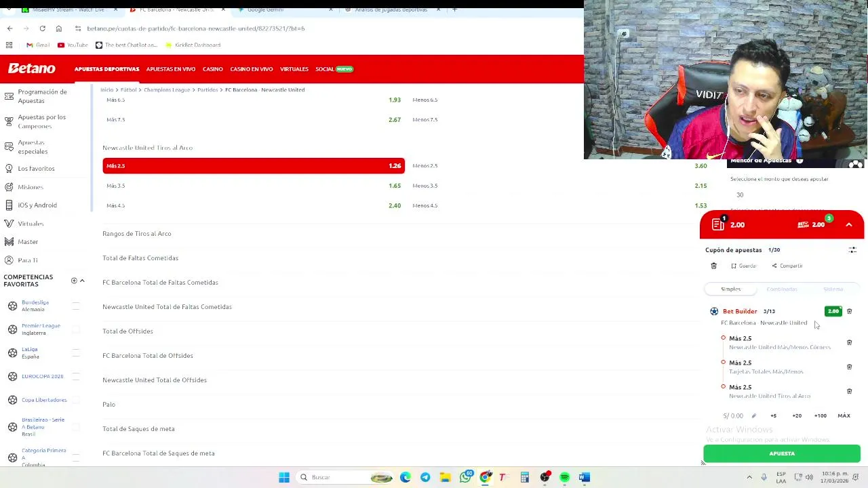
Task: Add +20 to the stake
Action: pyautogui.click(x=797, y=415)
